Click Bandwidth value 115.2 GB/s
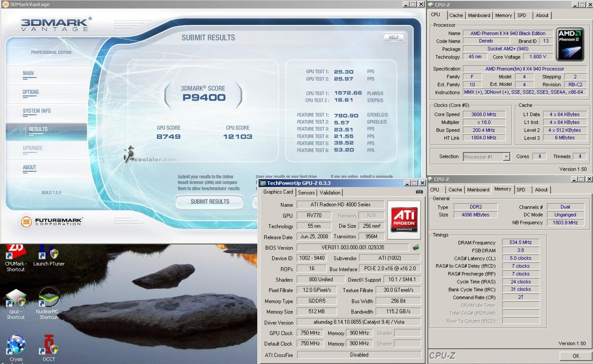The height and width of the screenshot is (364, 593). 398,312
